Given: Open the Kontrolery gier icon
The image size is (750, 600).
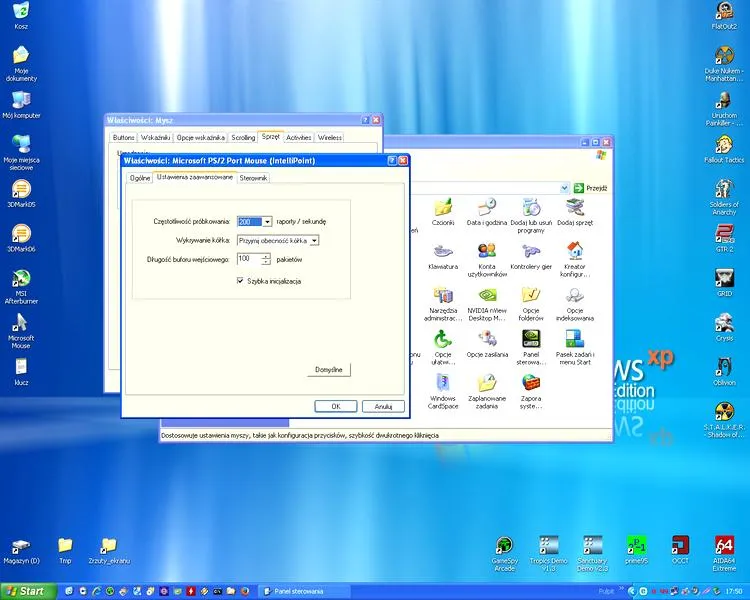Looking at the screenshot, I should pos(531,256).
